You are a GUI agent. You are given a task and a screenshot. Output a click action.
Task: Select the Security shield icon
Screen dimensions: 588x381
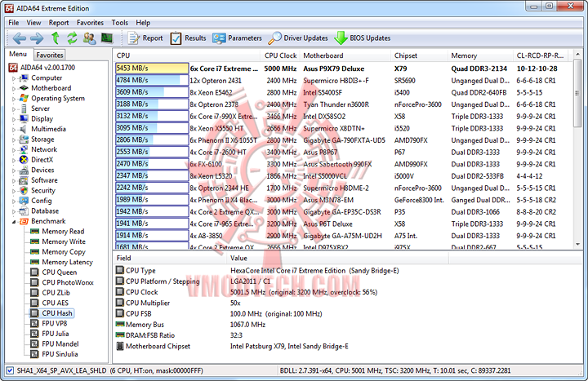coord(24,190)
